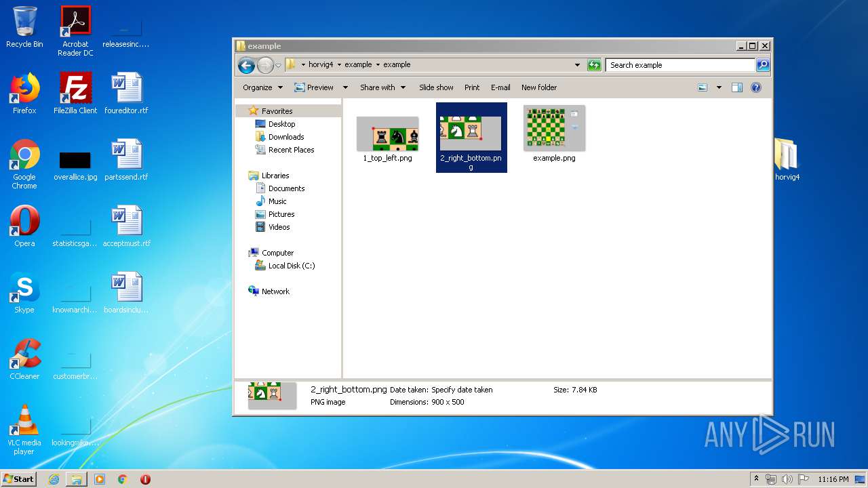Change view using the views icon

pyautogui.click(x=703, y=87)
